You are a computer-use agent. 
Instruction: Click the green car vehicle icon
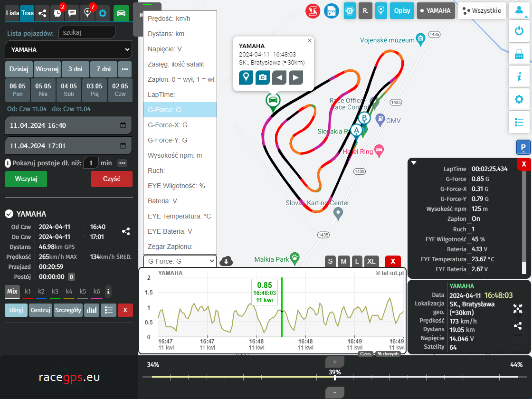[x=121, y=13]
